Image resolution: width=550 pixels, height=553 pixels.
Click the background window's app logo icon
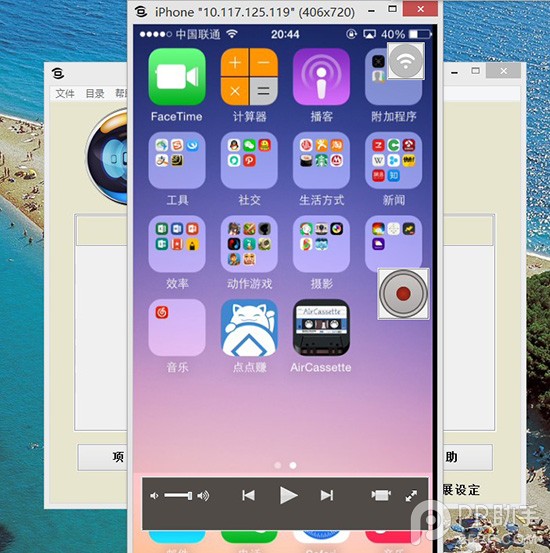click(x=58, y=73)
